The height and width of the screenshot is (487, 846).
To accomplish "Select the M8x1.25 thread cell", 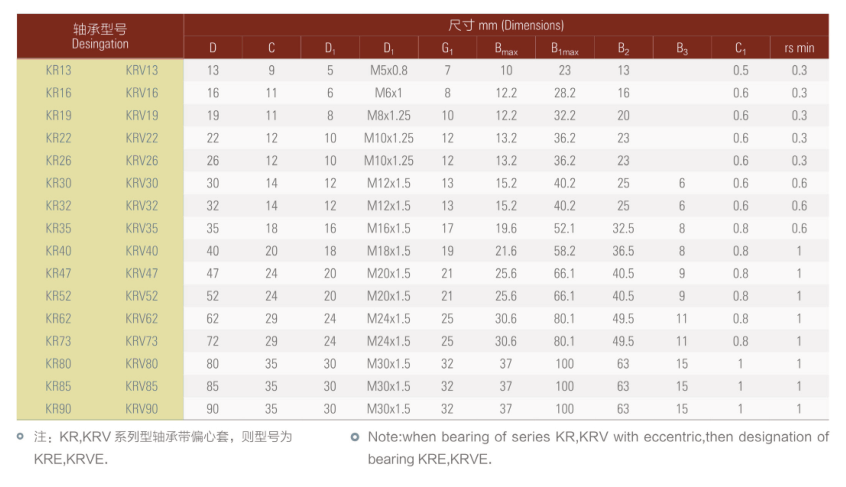I will coord(388,115).
